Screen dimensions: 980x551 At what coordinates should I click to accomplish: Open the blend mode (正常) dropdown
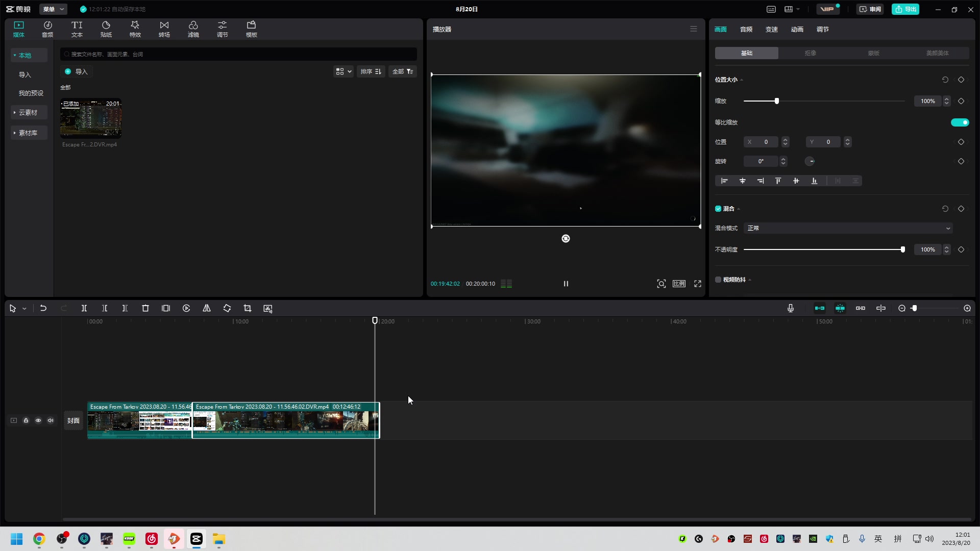click(848, 228)
